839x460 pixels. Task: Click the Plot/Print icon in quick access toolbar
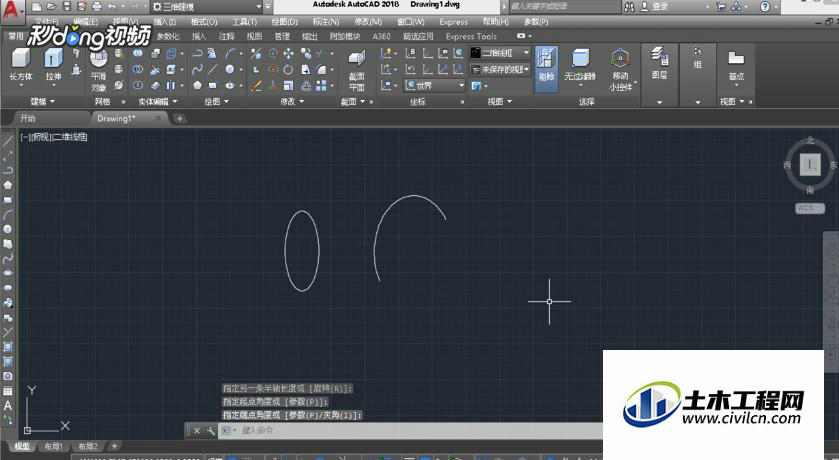[97, 6]
